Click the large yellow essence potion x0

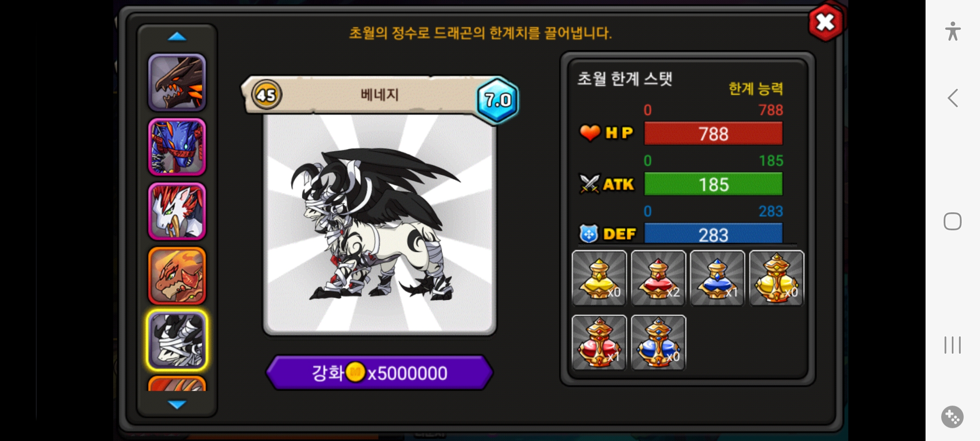(777, 278)
